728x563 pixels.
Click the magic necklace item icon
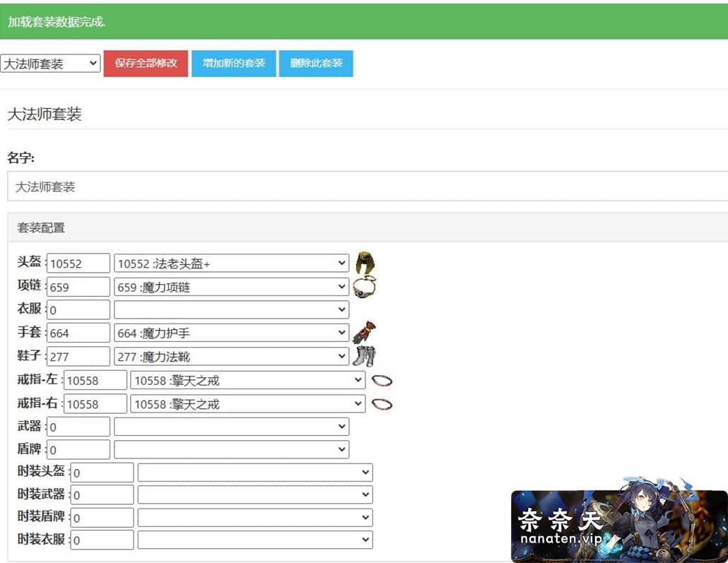364,286
